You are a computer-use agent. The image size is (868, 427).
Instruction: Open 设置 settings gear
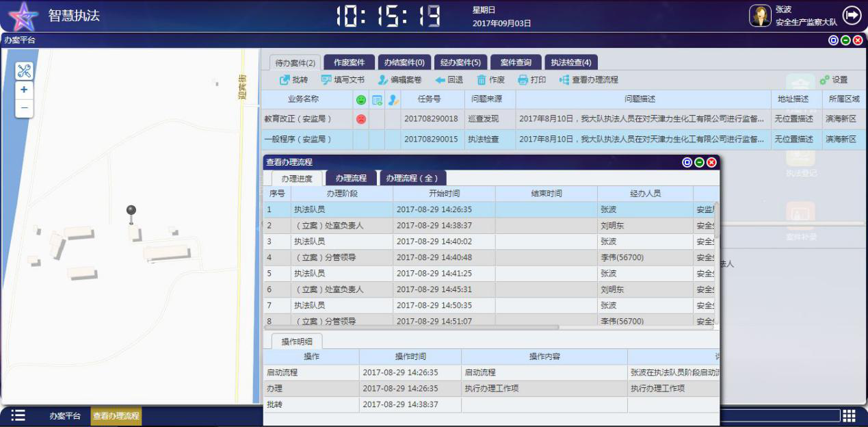click(824, 80)
